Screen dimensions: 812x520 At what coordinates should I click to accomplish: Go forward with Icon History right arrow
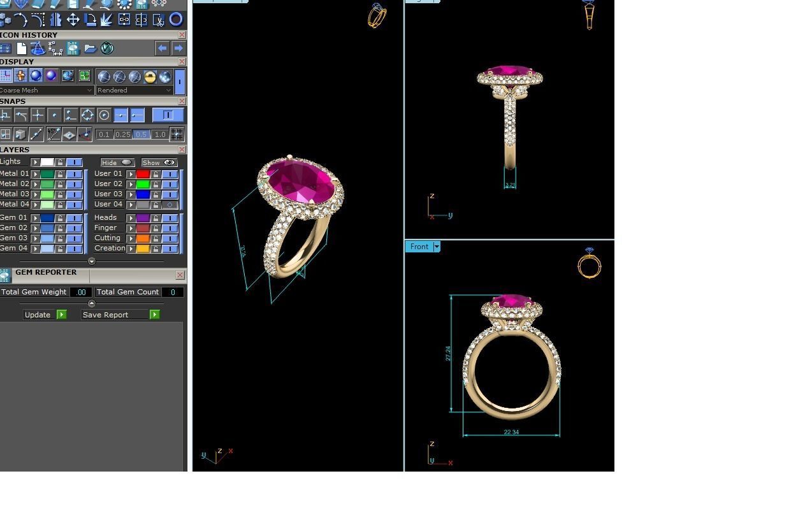point(178,48)
